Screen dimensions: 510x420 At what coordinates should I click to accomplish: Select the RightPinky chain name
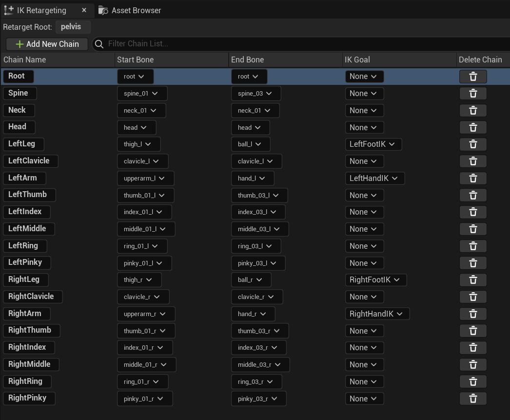(29, 398)
